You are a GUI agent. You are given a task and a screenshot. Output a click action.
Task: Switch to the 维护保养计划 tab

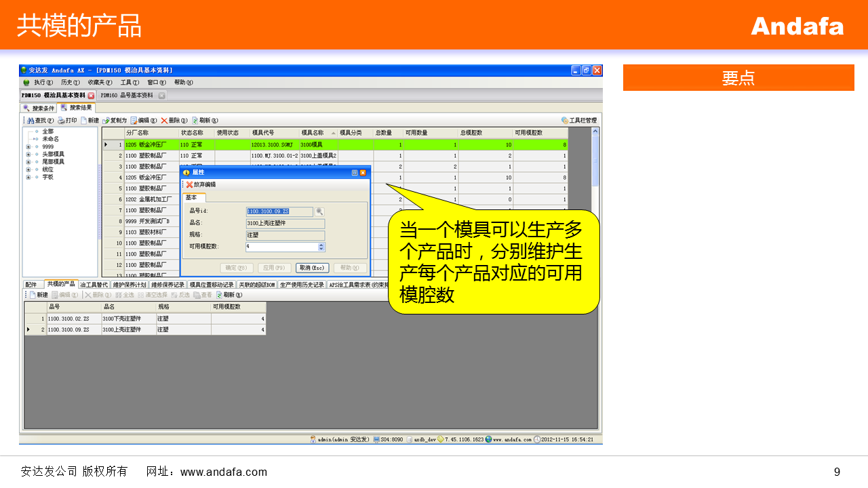129,285
